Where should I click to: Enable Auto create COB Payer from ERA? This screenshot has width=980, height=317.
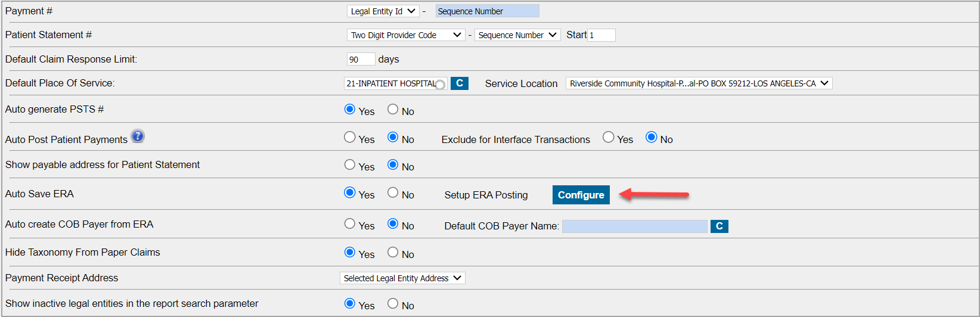click(x=350, y=223)
